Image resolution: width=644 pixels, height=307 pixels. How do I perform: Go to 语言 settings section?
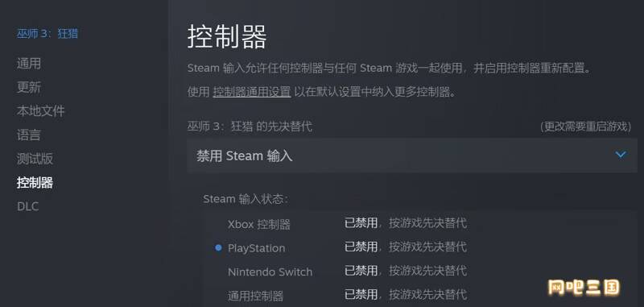click(29, 135)
